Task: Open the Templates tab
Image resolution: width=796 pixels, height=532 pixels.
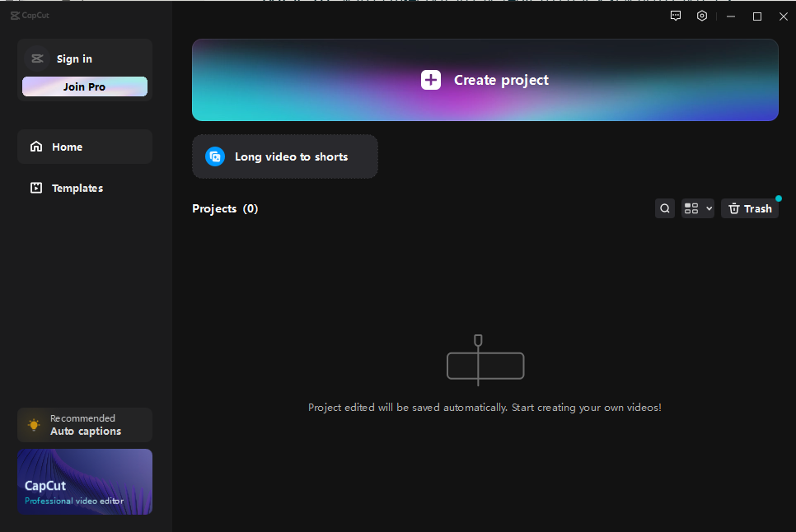Action: (85, 188)
